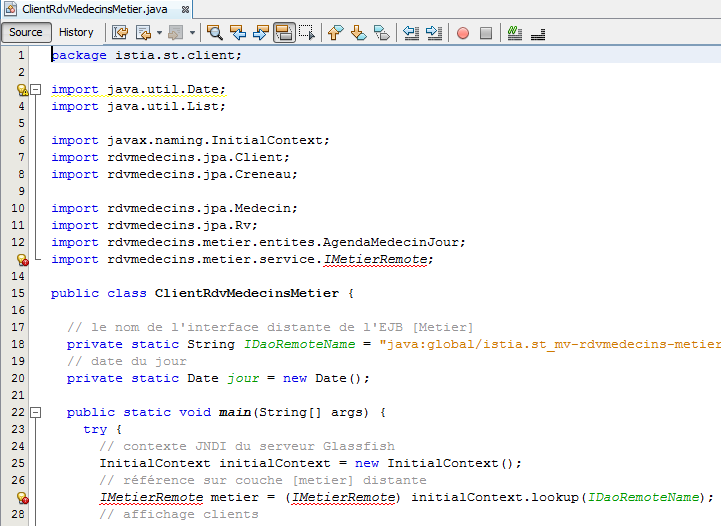This screenshot has height=526, width=721.
Task: Toggle a bookmark on current line
Action: 381,32
